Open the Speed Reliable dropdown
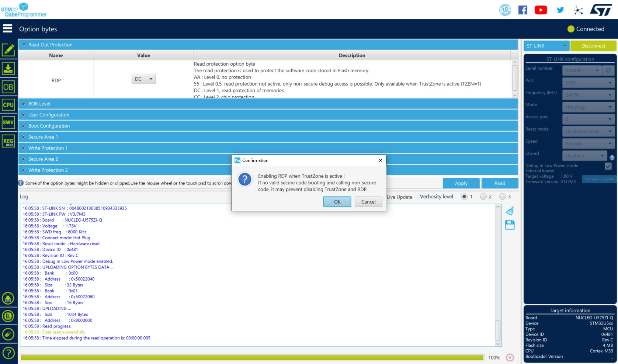Image resolution: width=618 pixels, height=364 pixels. point(589,143)
